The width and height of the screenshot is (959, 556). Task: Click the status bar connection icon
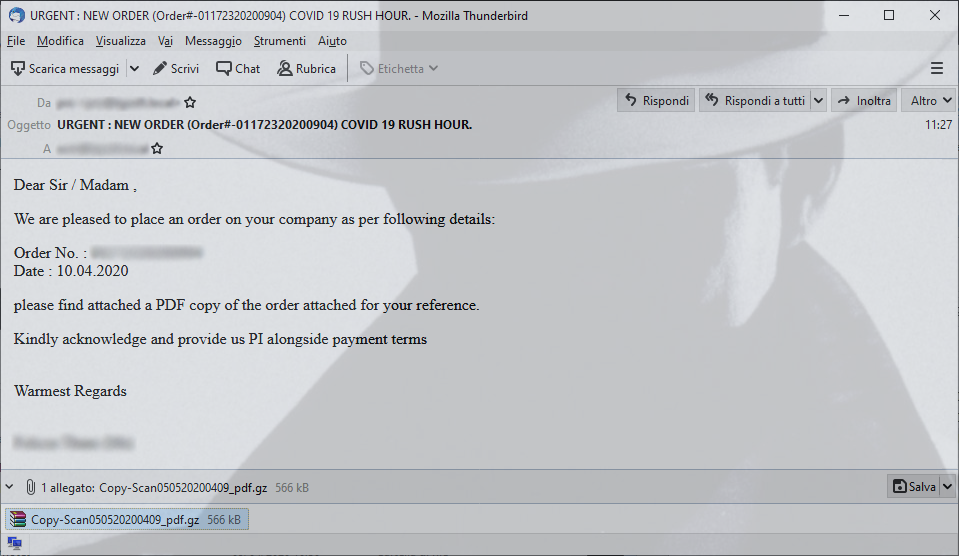[15, 543]
